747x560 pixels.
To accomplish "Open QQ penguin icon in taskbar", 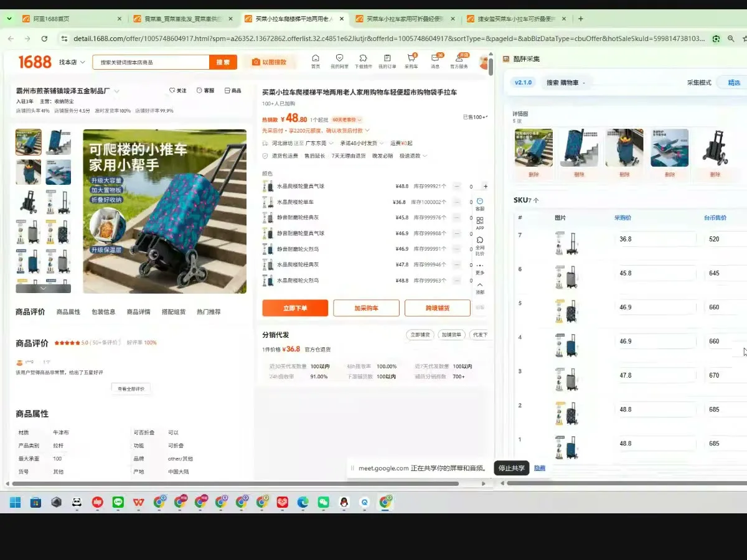I will [x=344, y=502].
